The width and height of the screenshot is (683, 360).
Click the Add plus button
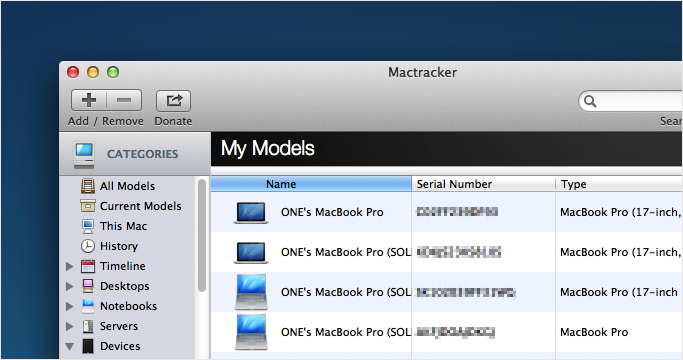click(x=89, y=100)
